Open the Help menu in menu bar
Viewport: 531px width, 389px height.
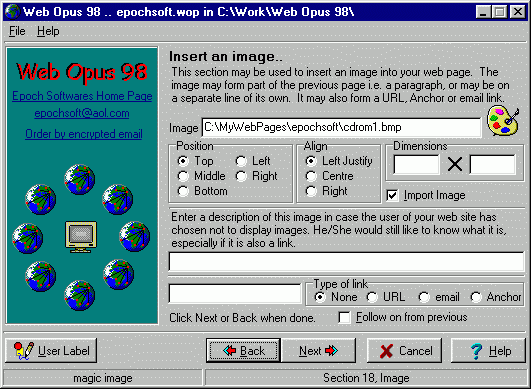click(x=48, y=31)
